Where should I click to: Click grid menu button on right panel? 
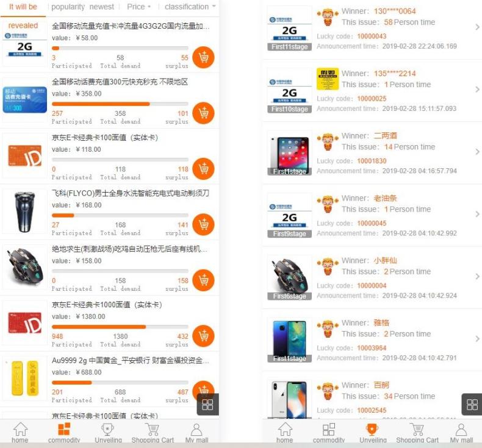point(472,404)
